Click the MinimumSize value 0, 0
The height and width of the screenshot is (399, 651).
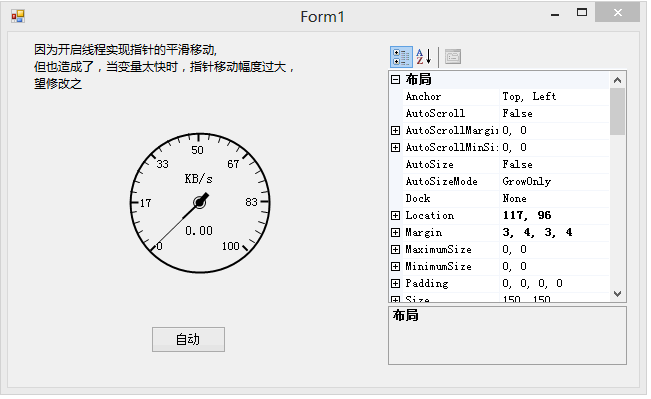(x=514, y=267)
